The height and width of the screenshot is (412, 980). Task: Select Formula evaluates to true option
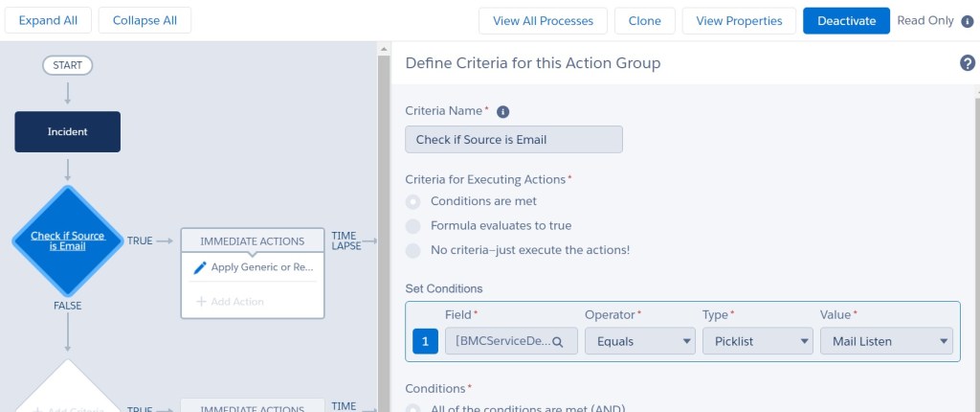click(x=413, y=226)
